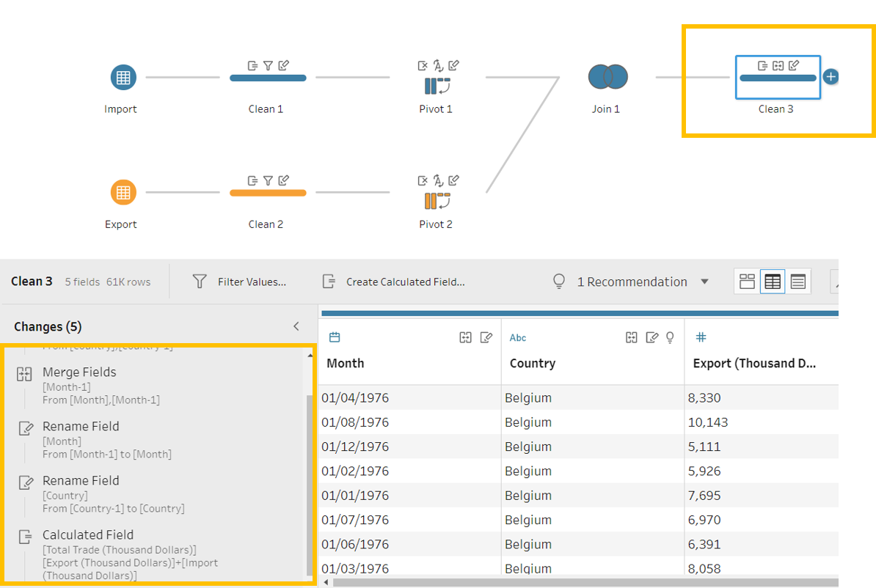Switch to profile pane view
This screenshot has width=876, height=588.
(747, 282)
